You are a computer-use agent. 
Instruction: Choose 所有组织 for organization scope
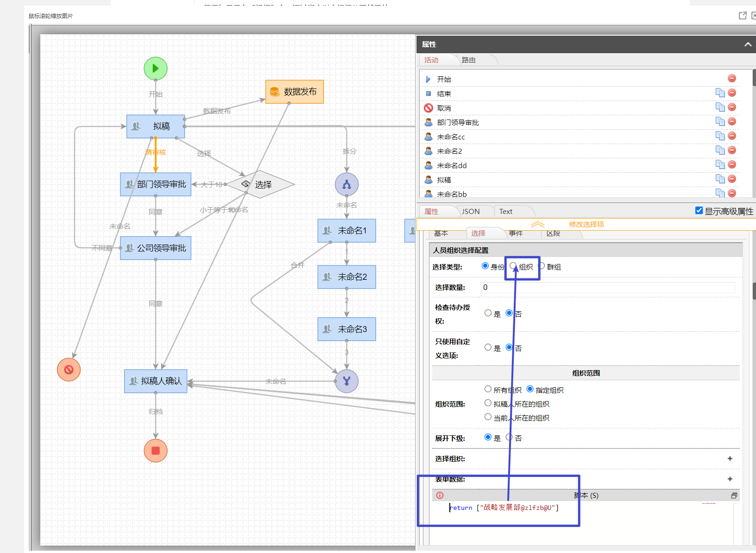coord(488,390)
